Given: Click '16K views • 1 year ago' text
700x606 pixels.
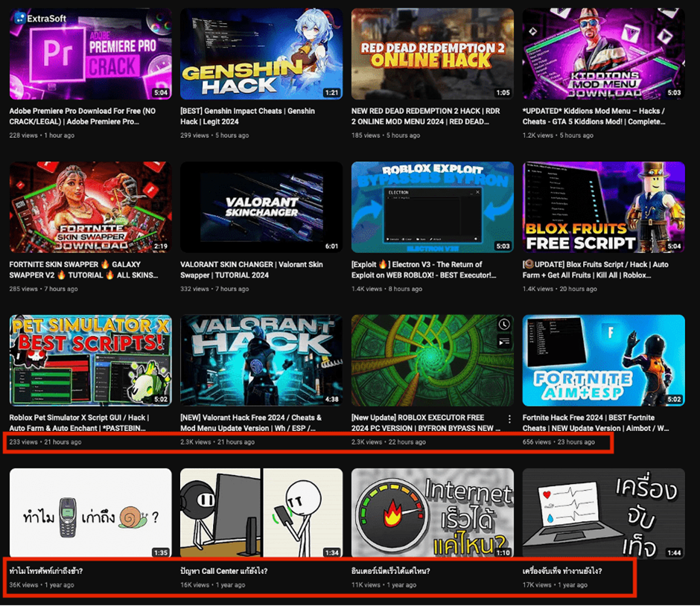Looking at the screenshot, I should [213, 584].
